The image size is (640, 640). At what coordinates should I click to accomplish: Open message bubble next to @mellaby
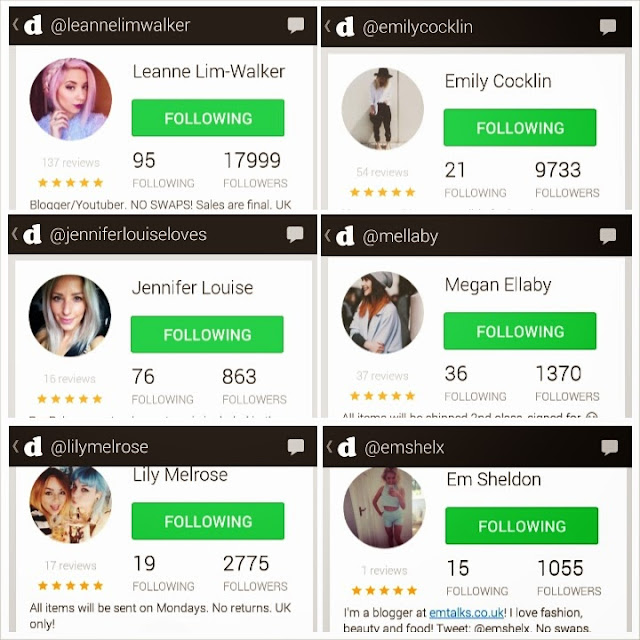click(608, 236)
